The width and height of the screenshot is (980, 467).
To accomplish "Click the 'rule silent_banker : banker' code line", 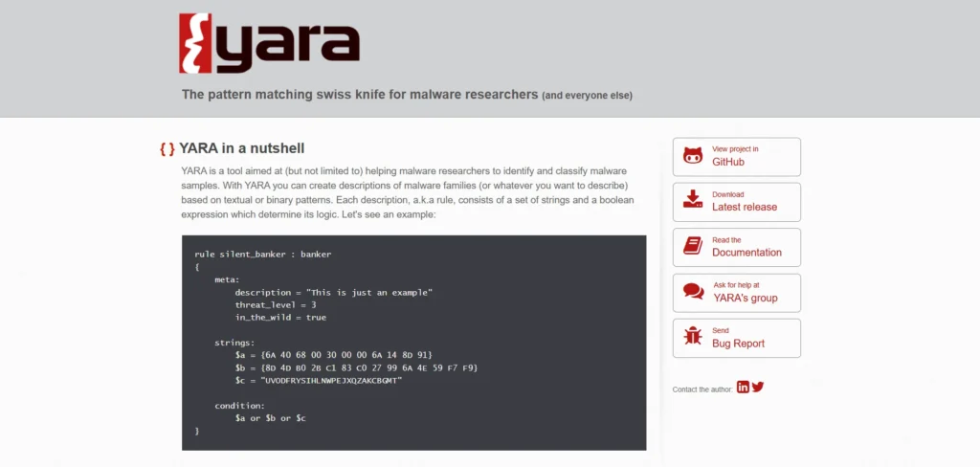I will tap(263, 255).
